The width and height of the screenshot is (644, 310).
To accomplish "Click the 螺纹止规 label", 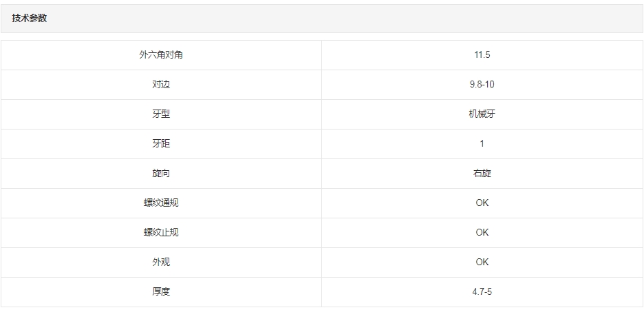I will click(161, 232).
